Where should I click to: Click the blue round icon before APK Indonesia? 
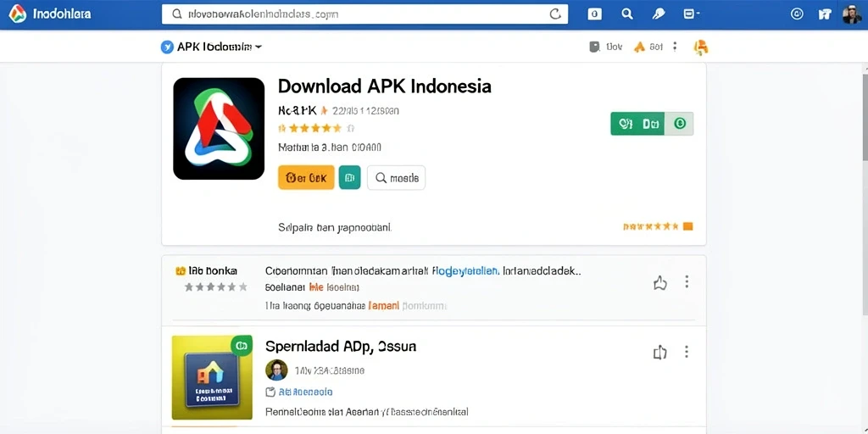point(167,47)
